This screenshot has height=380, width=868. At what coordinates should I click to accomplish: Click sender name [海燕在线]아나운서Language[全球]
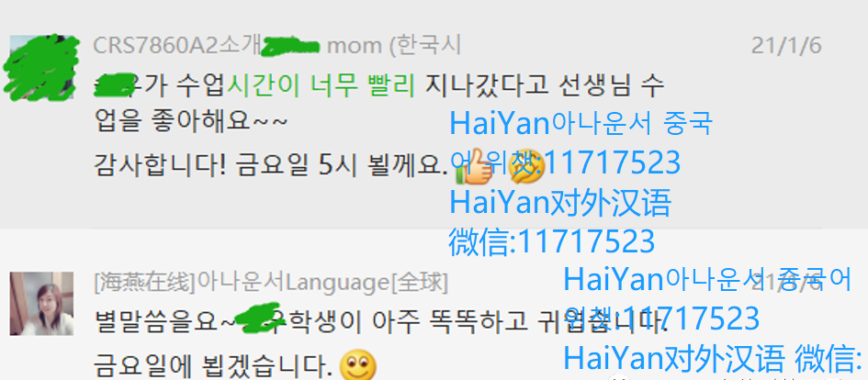270,284
